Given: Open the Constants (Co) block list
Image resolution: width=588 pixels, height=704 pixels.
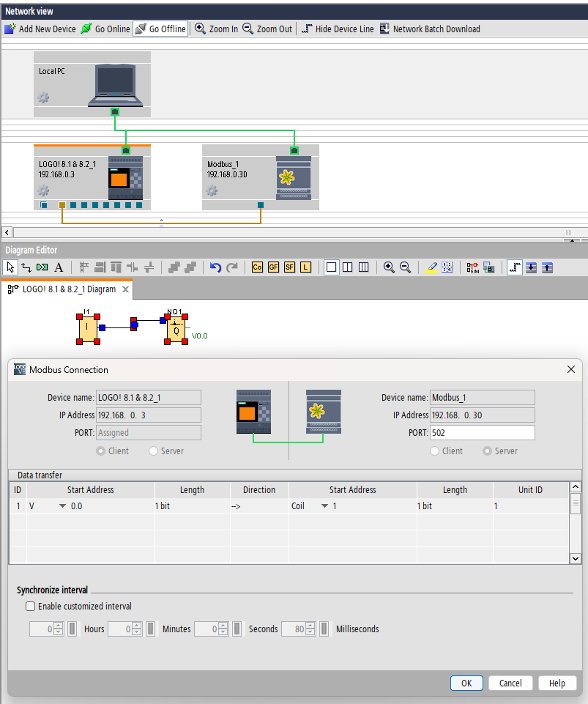Looking at the screenshot, I should coord(257,267).
